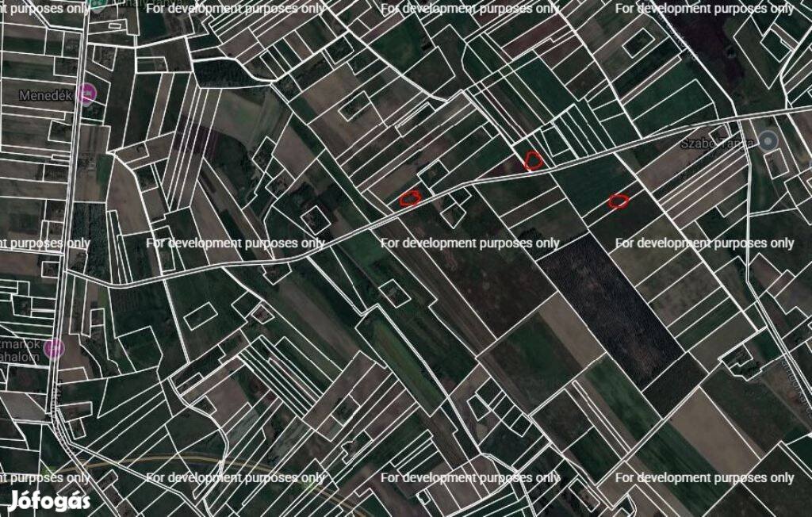Image resolution: width=812 pixels, height=517 pixels.
Task: Click the gray Szabó Tanya location pin
Action: [766, 142]
